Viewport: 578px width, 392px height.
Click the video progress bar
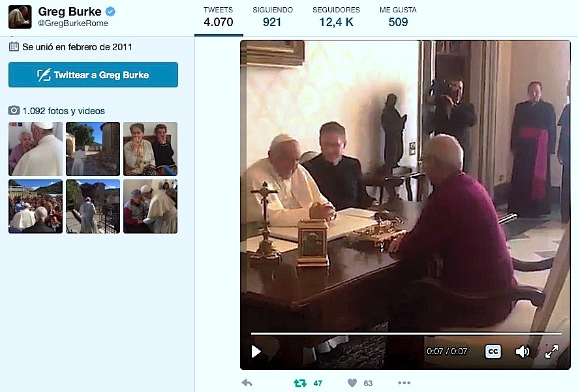click(406, 334)
